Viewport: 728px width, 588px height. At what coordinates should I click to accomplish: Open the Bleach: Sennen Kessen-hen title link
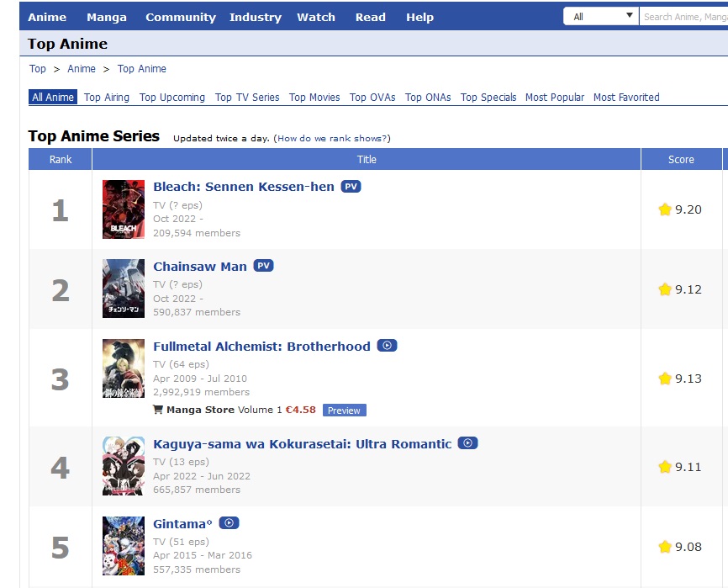click(x=244, y=187)
